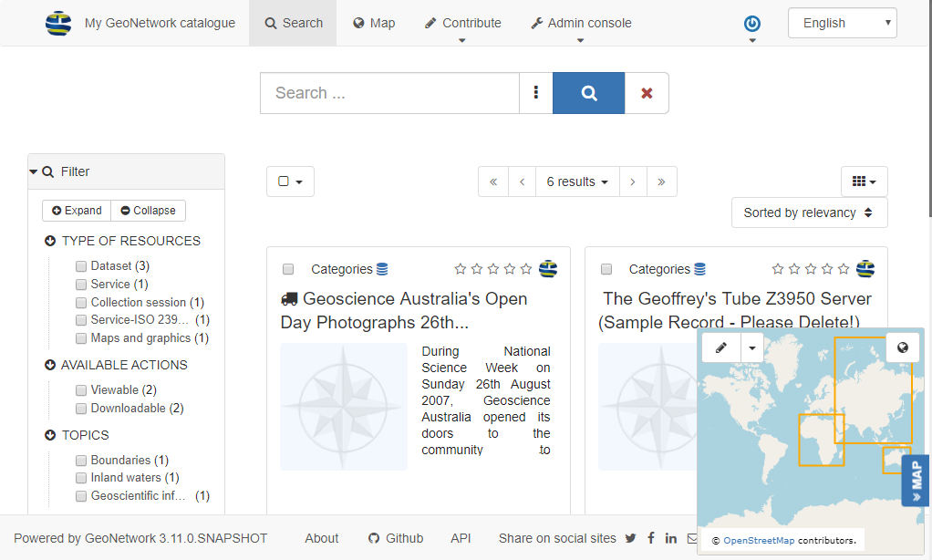932x560 pixels.
Task: Open the Github link in footer
Action: [x=396, y=538]
